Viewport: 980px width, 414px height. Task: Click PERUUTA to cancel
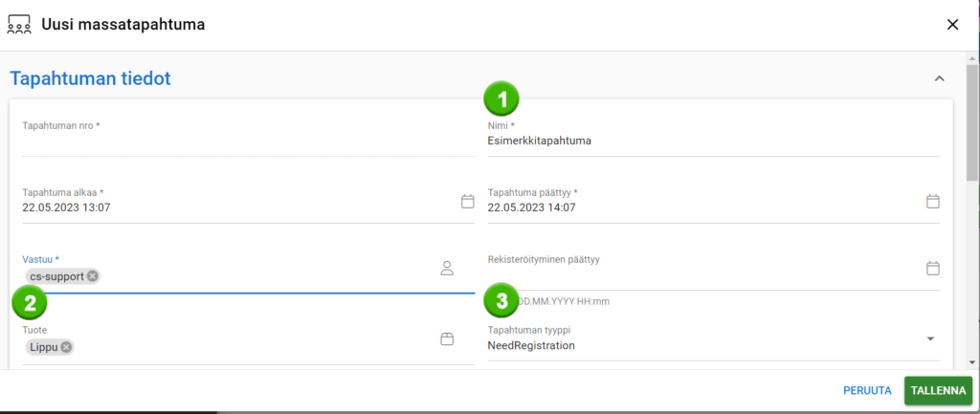[867, 390]
